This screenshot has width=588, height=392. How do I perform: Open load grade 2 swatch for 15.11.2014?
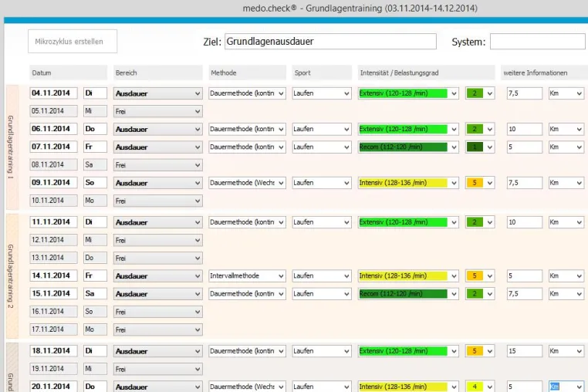point(480,294)
